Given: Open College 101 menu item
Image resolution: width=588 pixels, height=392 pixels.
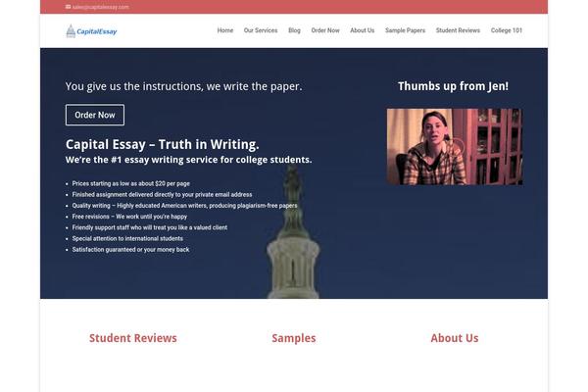Looking at the screenshot, I should pos(507,30).
